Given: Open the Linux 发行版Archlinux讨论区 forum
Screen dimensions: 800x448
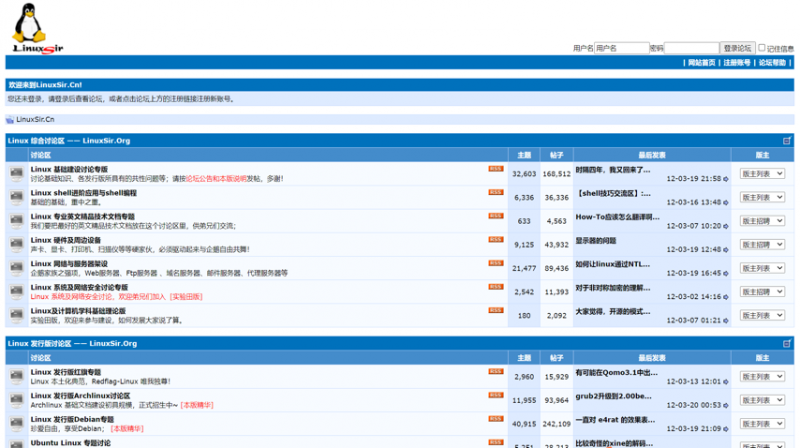Looking at the screenshot, I should pos(80,396).
